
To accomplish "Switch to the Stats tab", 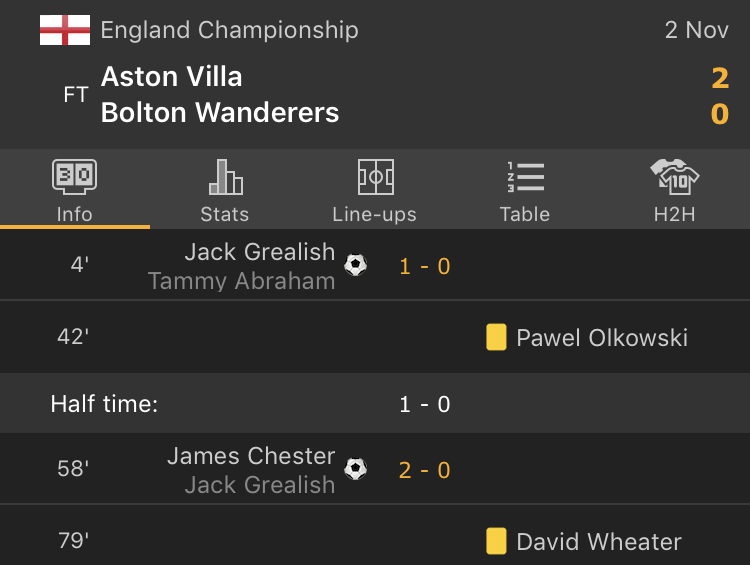I will point(225,213).
